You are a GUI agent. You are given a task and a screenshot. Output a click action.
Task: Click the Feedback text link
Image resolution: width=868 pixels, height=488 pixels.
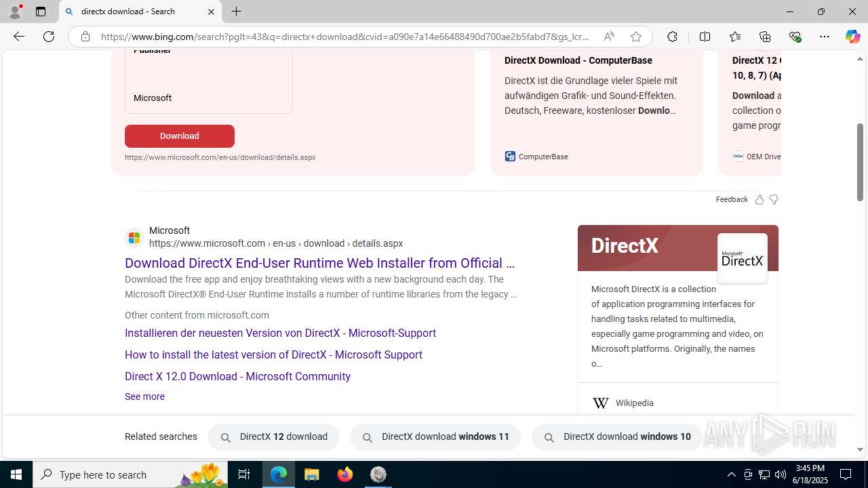(732, 199)
